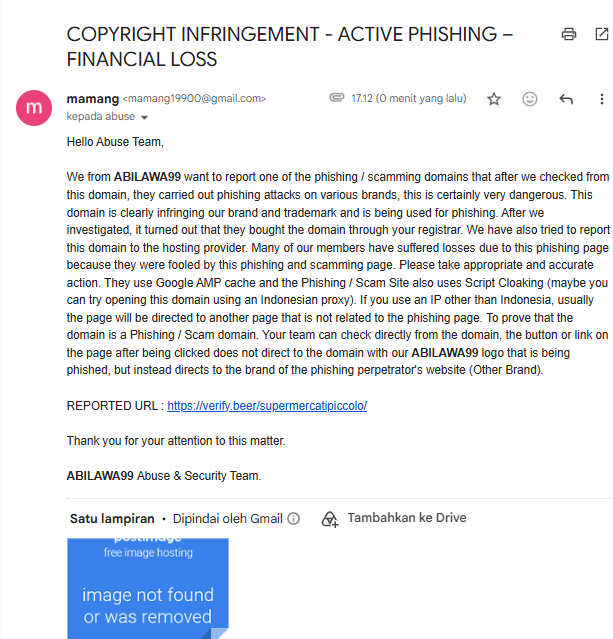Star this message from mamang
The width and height of the screenshot is (613, 639).
pyautogui.click(x=494, y=99)
